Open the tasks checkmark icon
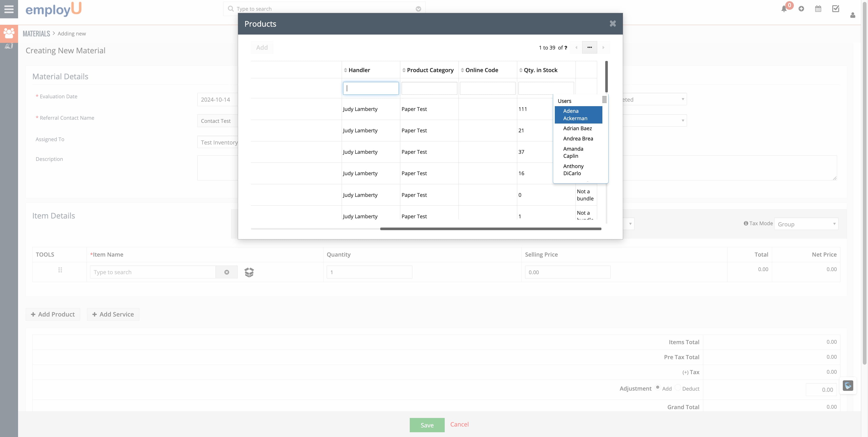Image resolution: width=868 pixels, height=437 pixels. [836, 9]
